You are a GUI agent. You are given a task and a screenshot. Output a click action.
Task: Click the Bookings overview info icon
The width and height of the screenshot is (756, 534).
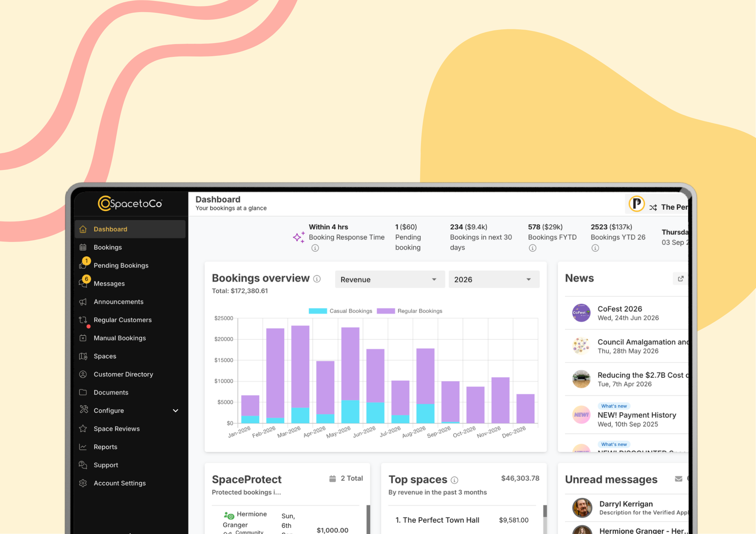click(317, 279)
